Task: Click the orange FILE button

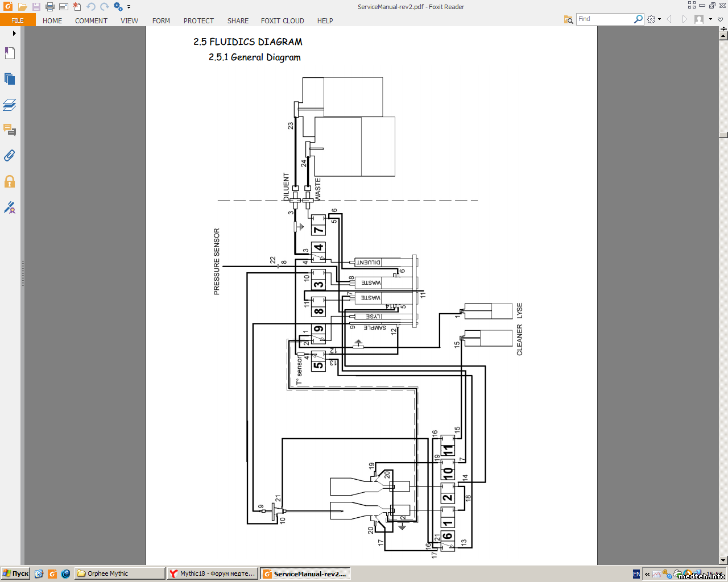Action: (x=18, y=20)
